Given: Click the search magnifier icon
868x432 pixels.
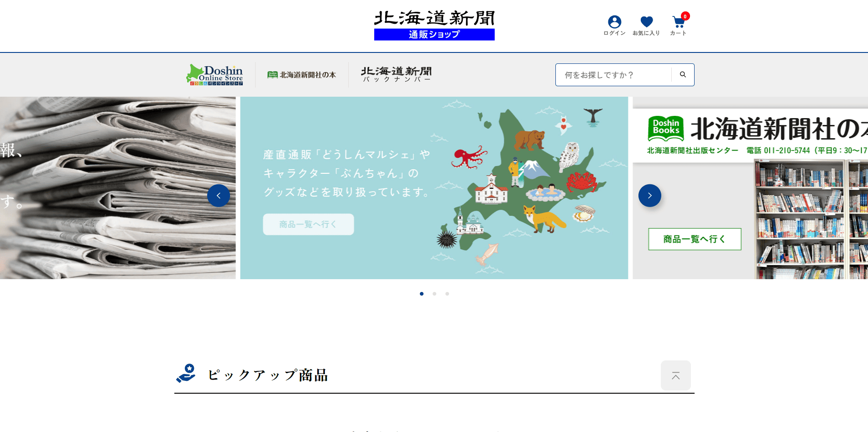Looking at the screenshot, I should pos(683,75).
